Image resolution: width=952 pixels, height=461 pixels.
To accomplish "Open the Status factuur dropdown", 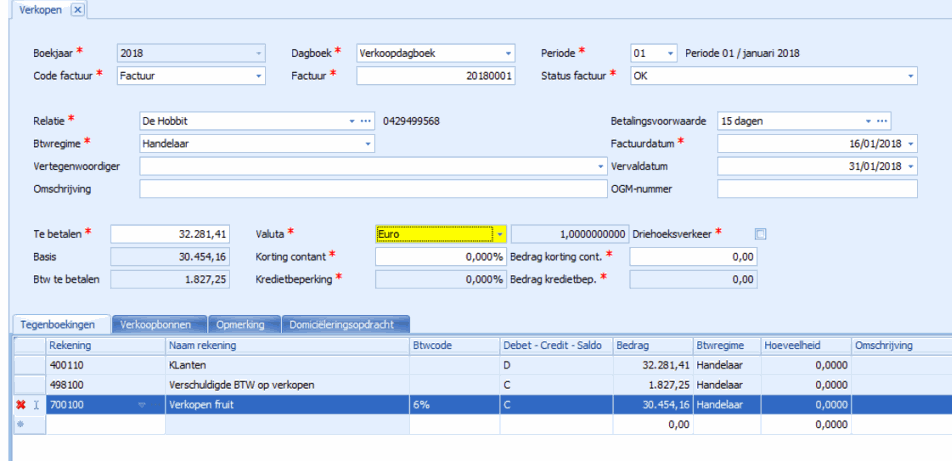I will coord(911,76).
